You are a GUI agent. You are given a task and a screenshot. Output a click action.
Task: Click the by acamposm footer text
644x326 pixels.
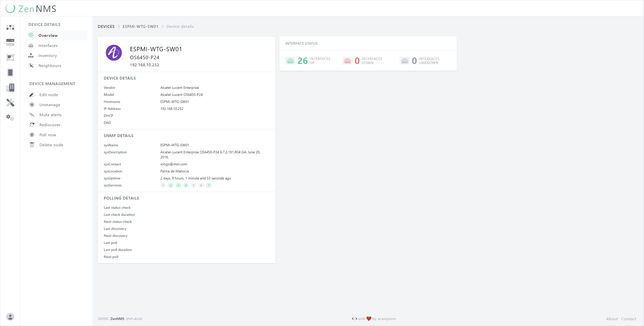pos(384,319)
